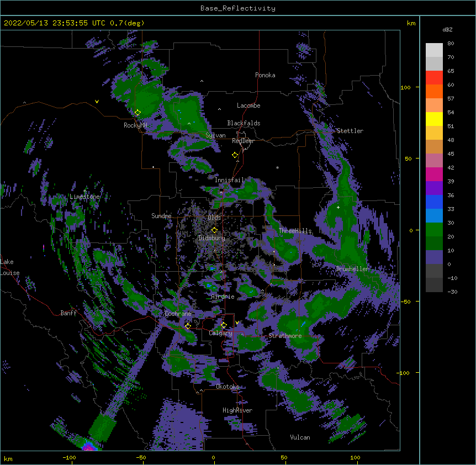Click the Okotoks city label
This screenshot has width=476, height=465.
pos(228,387)
